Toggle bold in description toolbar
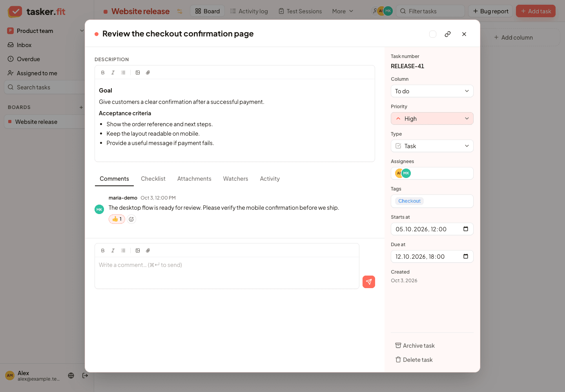Screen dimensions: 565x392 click(x=103, y=73)
